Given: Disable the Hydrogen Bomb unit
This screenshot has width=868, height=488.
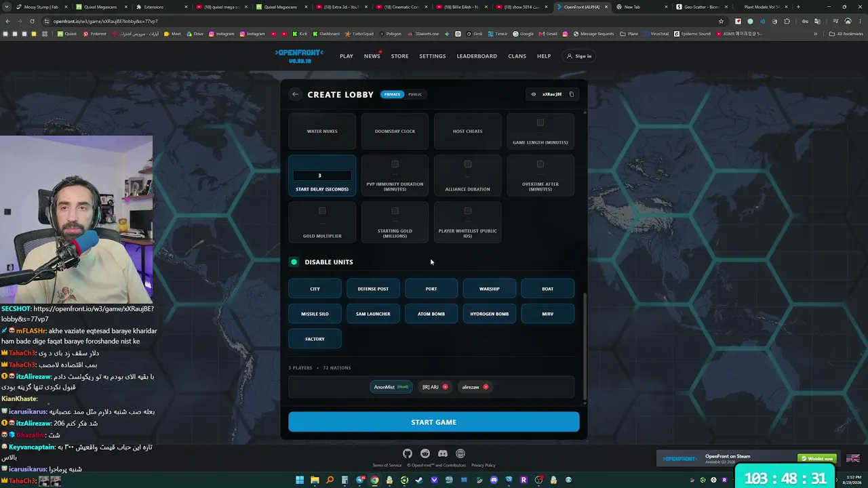Looking at the screenshot, I should 490,314.
